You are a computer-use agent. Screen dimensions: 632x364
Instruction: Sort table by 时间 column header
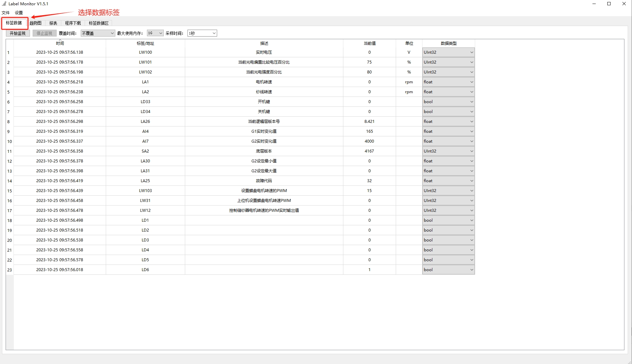(60, 43)
